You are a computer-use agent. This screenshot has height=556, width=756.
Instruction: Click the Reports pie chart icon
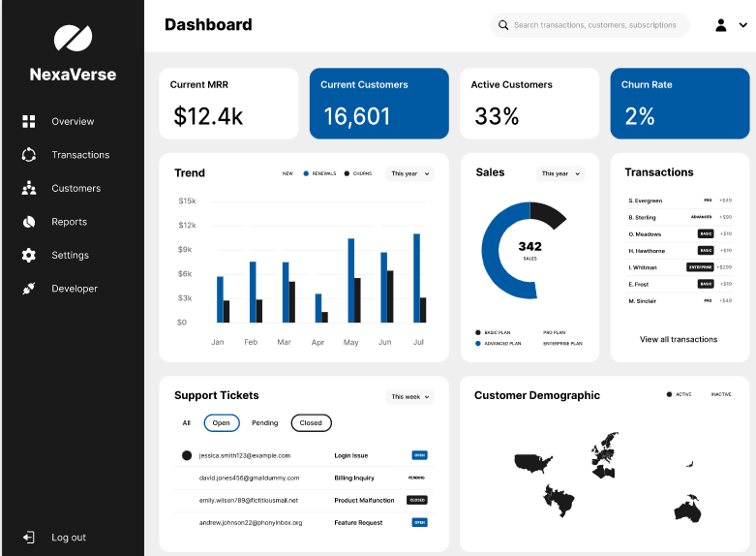tap(29, 222)
